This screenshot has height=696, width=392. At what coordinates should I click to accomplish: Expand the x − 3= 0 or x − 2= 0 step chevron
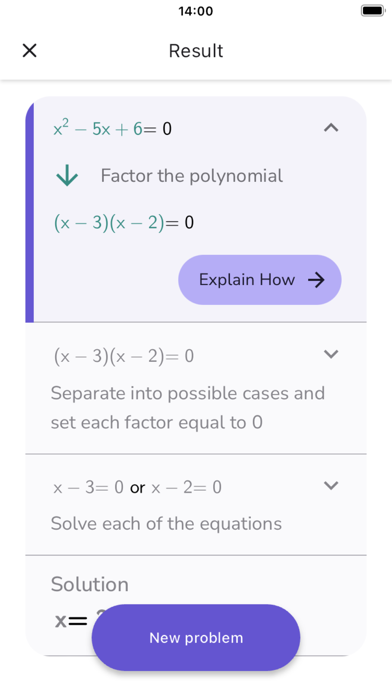331,486
